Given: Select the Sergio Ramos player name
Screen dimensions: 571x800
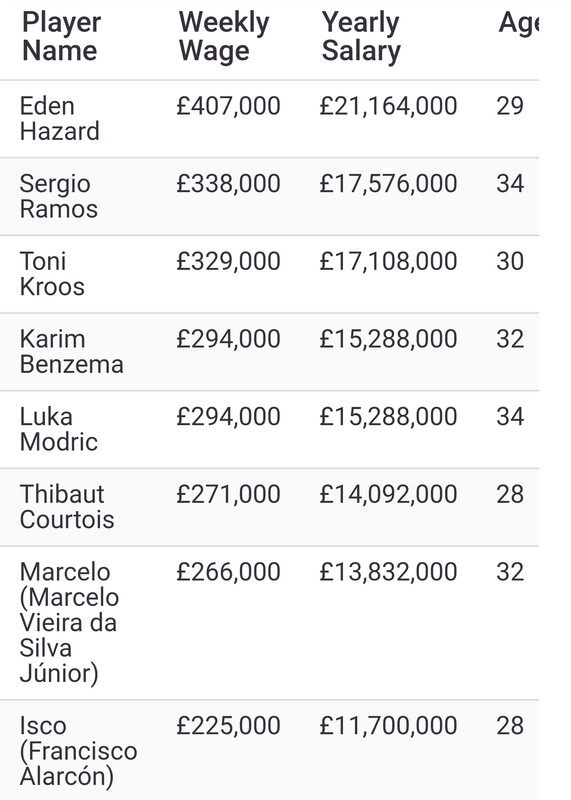Looking at the screenshot, I should (x=58, y=196).
